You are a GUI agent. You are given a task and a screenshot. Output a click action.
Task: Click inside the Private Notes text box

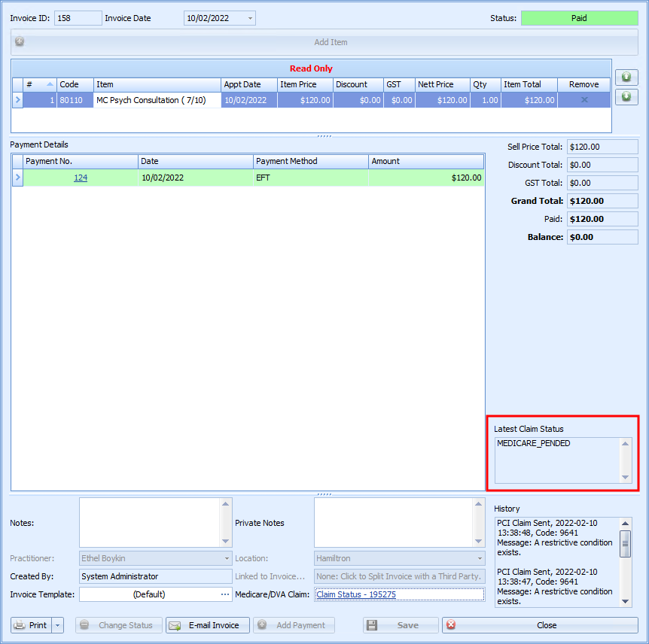(394, 522)
